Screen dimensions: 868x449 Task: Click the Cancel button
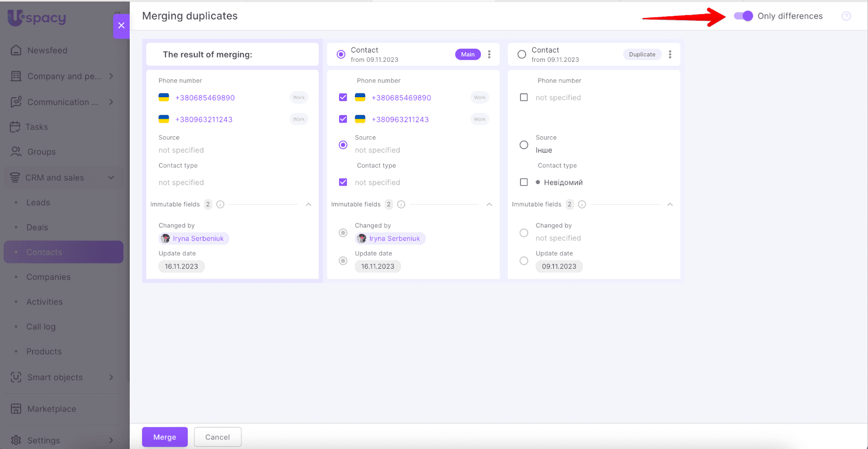coord(218,437)
